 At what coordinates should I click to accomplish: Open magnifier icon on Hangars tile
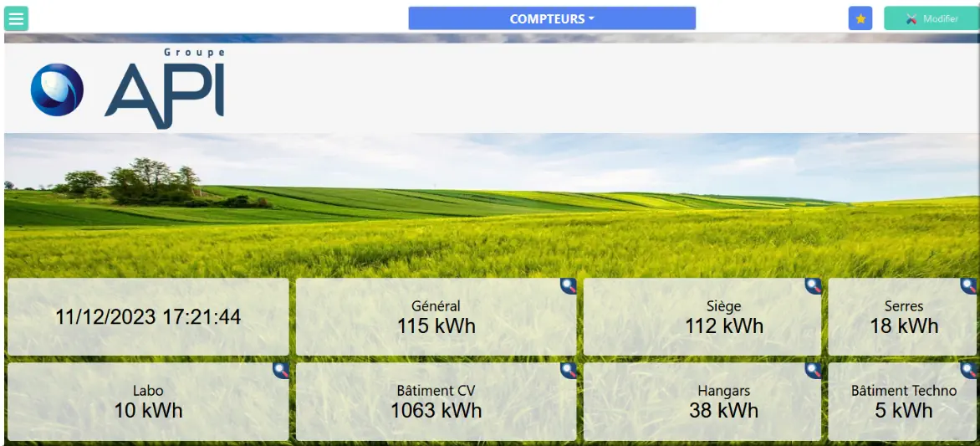pyautogui.click(x=814, y=371)
